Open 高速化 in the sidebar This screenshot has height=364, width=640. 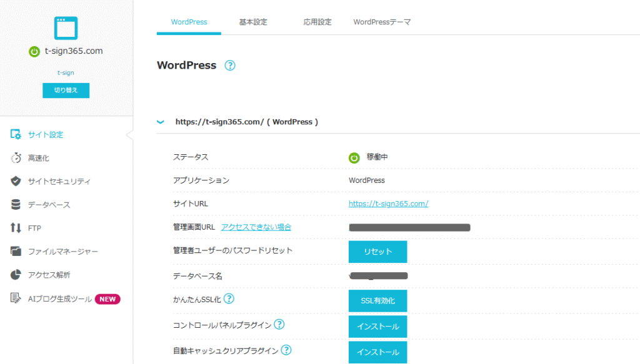pyautogui.click(x=39, y=158)
